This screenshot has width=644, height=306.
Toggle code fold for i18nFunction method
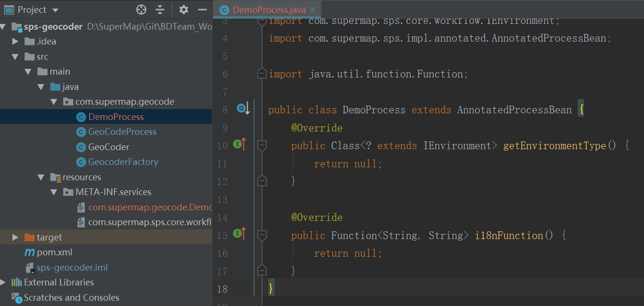click(x=262, y=235)
